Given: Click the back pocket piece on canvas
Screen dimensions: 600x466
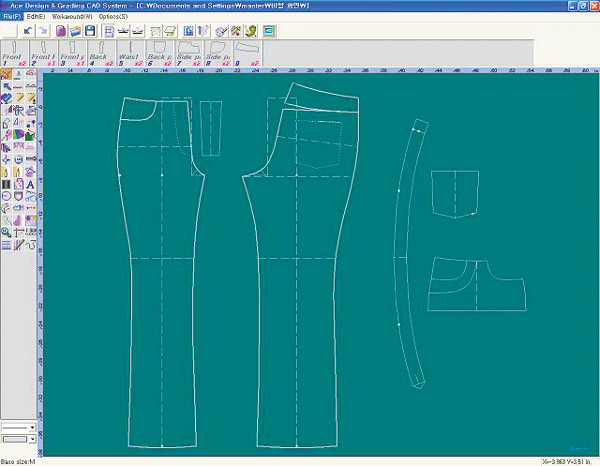Looking at the screenshot, I should click(x=455, y=194).
